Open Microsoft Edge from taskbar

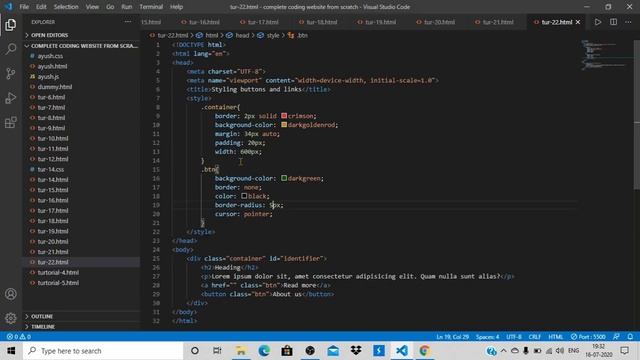(x=264, y=351)
